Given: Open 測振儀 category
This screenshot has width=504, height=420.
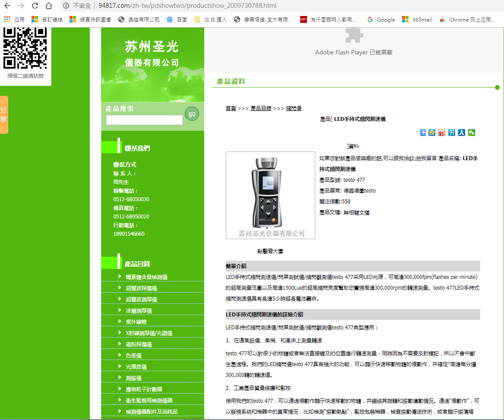Looking at the screenshot, I should click(134, 378).
